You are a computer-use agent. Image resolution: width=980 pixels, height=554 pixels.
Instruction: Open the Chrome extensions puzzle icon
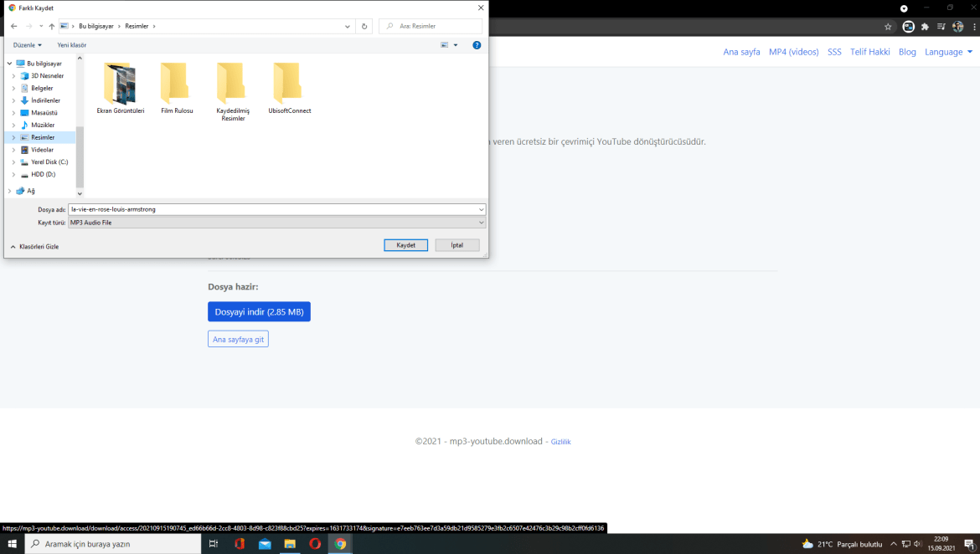[x=925, y=27]
